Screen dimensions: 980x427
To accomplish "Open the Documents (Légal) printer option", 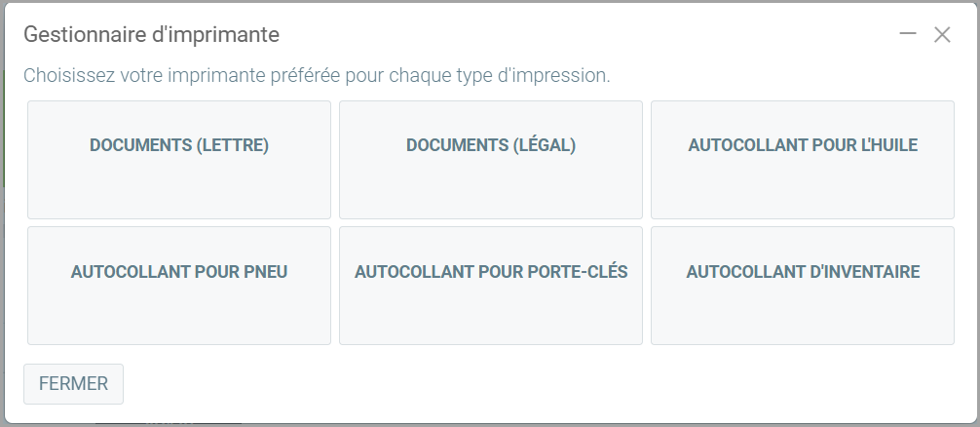I will coord(491,160).
